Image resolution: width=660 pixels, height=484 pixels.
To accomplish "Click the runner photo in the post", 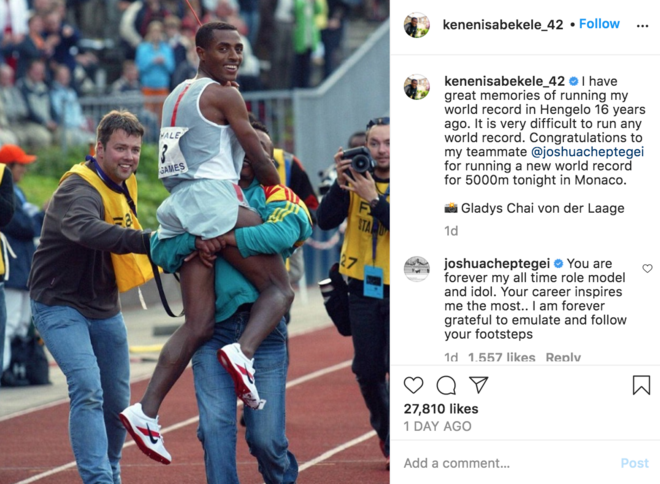I will [x=194, y=242].
